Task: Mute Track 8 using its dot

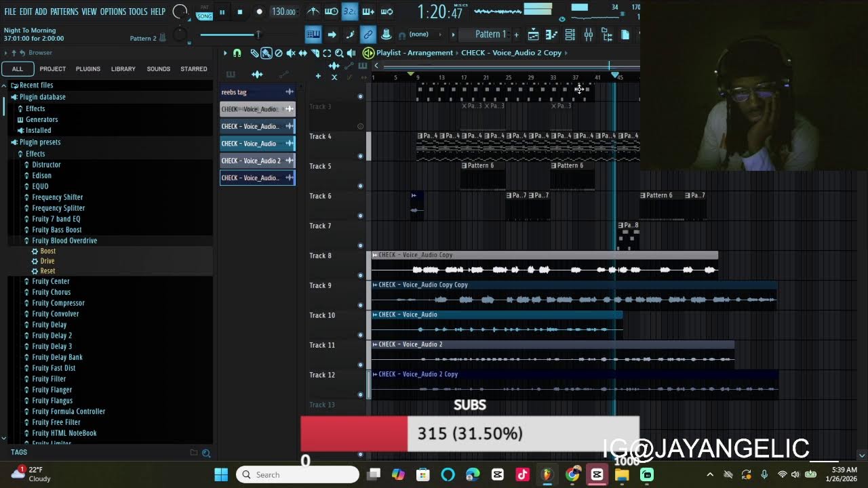Action: point(360,275)
